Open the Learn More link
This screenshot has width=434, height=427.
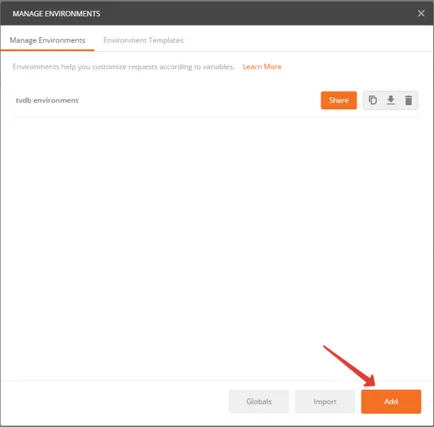(x=262, y=67)
